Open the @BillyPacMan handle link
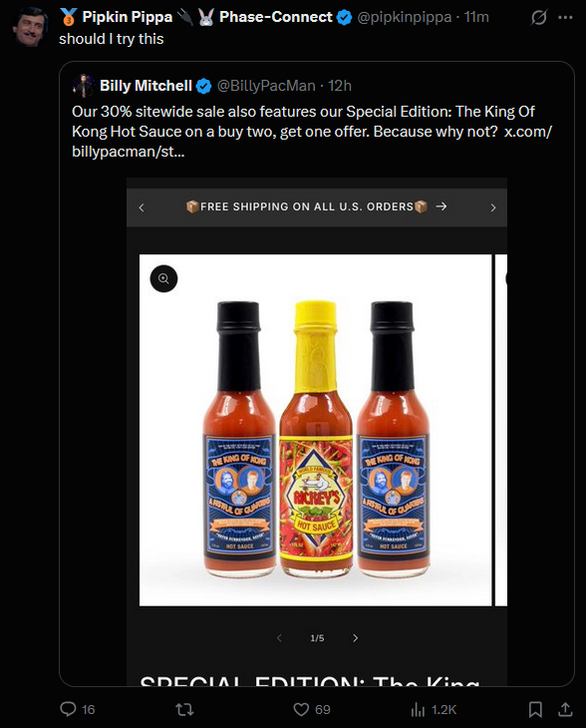 [266, 86]
